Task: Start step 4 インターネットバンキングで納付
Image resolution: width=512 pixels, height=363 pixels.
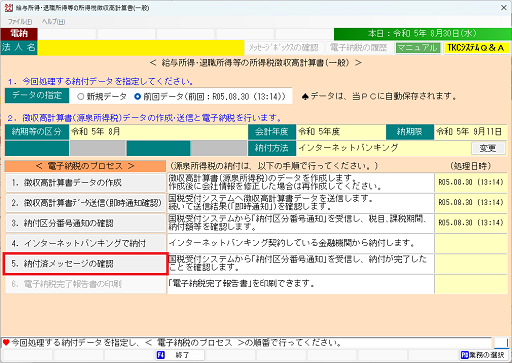Action: pos(86,244)
